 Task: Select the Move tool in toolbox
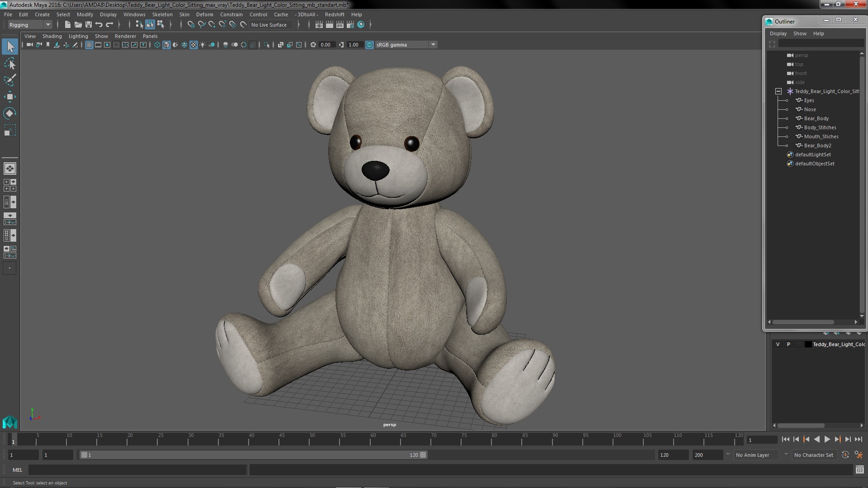(x=9, y=97)
